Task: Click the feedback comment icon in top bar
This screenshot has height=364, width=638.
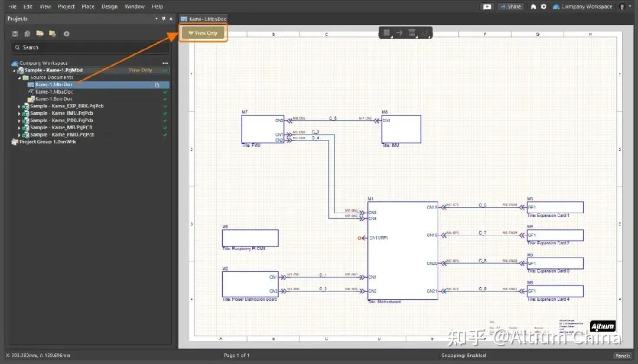Action: coord(487,6)
